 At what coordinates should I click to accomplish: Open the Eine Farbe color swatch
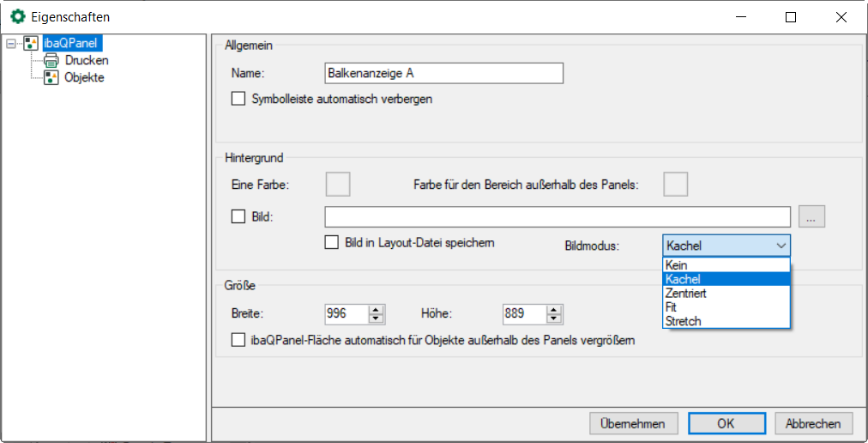[x=338, y=184]
